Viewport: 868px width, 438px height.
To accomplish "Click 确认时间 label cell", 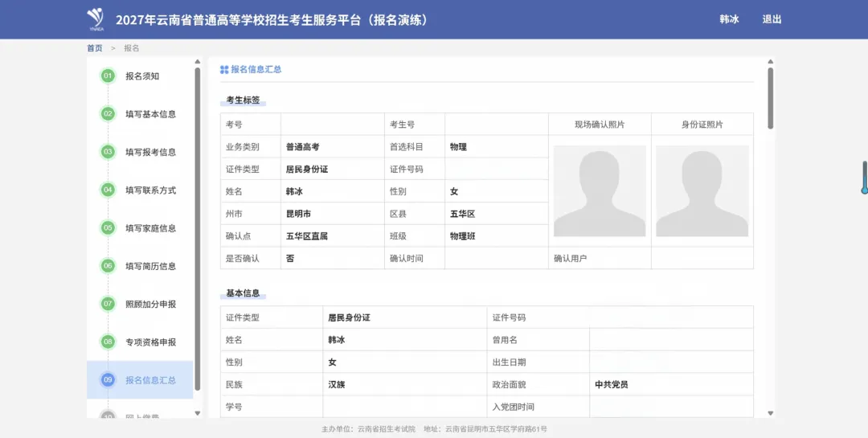I will point(415,258).
